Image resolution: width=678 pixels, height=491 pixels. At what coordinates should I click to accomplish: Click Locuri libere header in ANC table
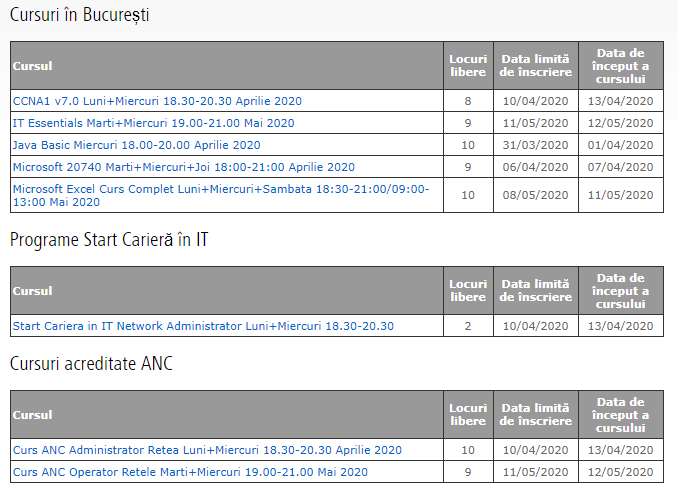468,414
